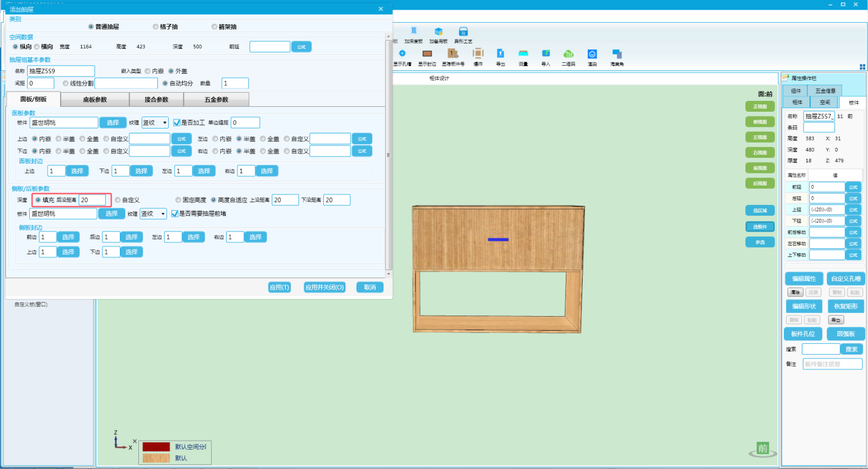
Task: Click the XYZ axis indicator
Action: [123, 441]
